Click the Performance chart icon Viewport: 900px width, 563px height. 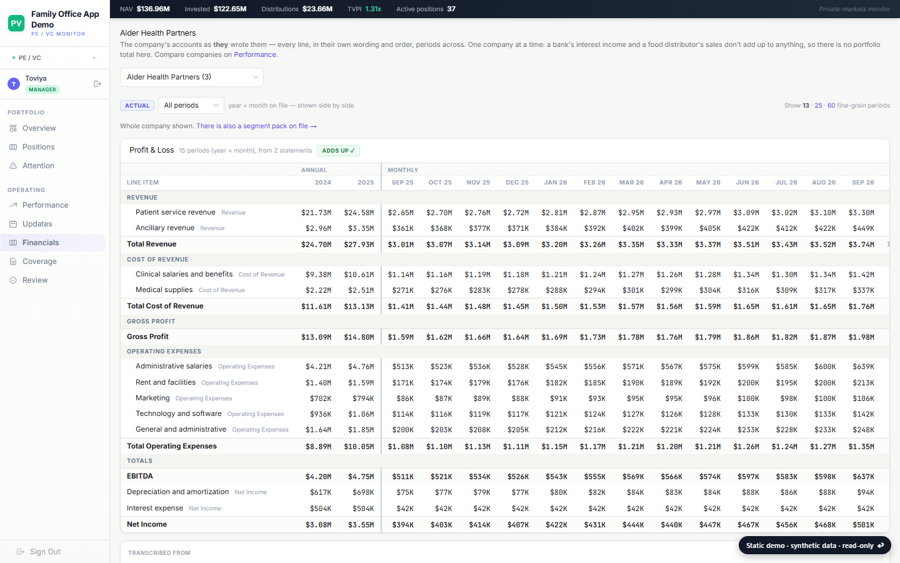click(13, 205)
